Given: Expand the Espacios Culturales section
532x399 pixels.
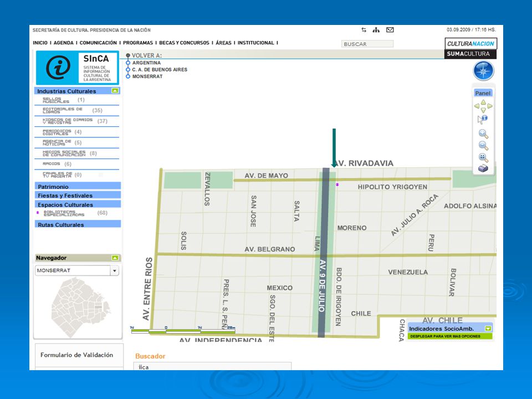Looking at the screenshot, I should 78,204.
